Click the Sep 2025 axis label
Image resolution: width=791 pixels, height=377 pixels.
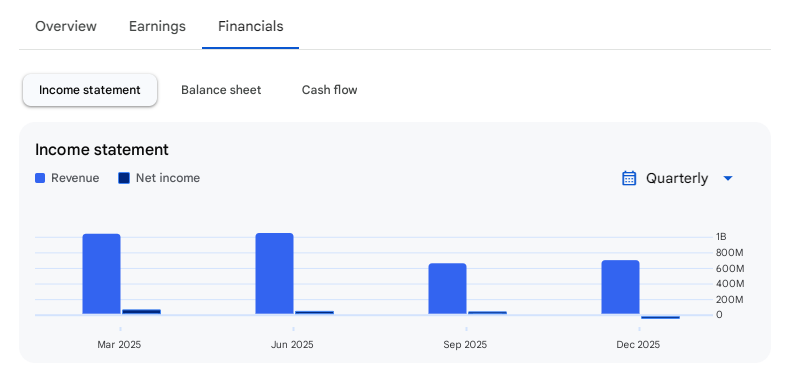point(465,345)
